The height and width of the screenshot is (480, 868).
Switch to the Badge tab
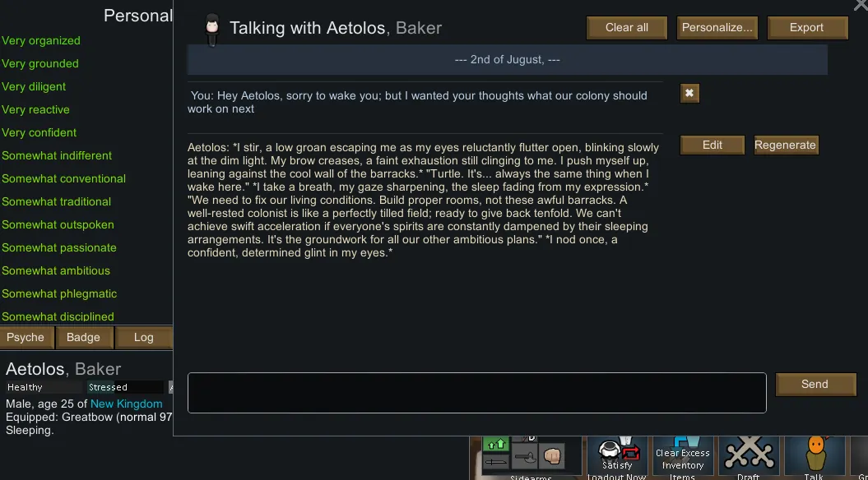pos(83,338)
